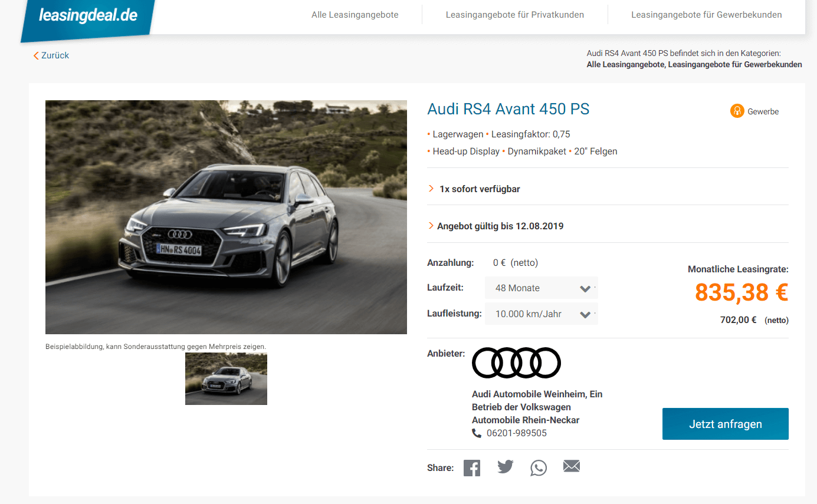
Task: Share the offer on Twitter
Action: pos(506,467)
